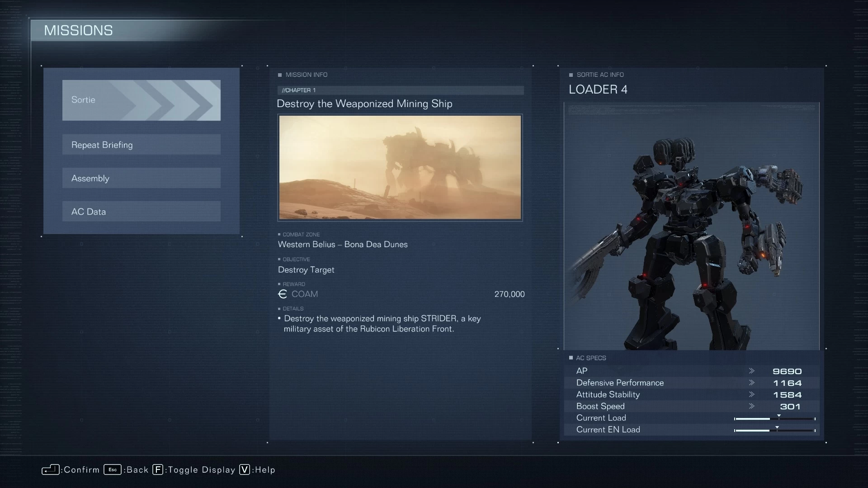The image size is (868, 488).
Task: Click the F key Toggle Display icon
Action: [x=158, y=469]
